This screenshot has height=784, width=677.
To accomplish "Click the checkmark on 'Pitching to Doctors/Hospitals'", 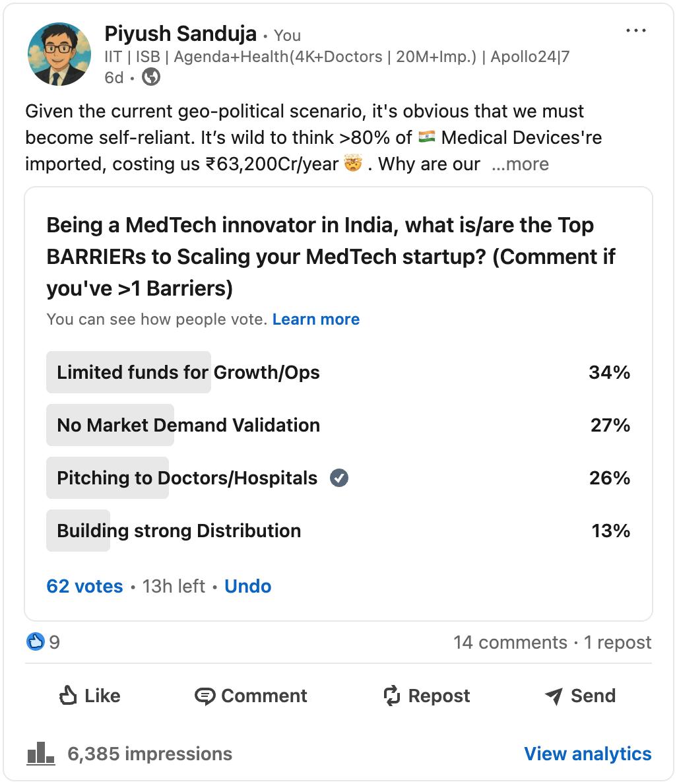I will tap(339, 478).
